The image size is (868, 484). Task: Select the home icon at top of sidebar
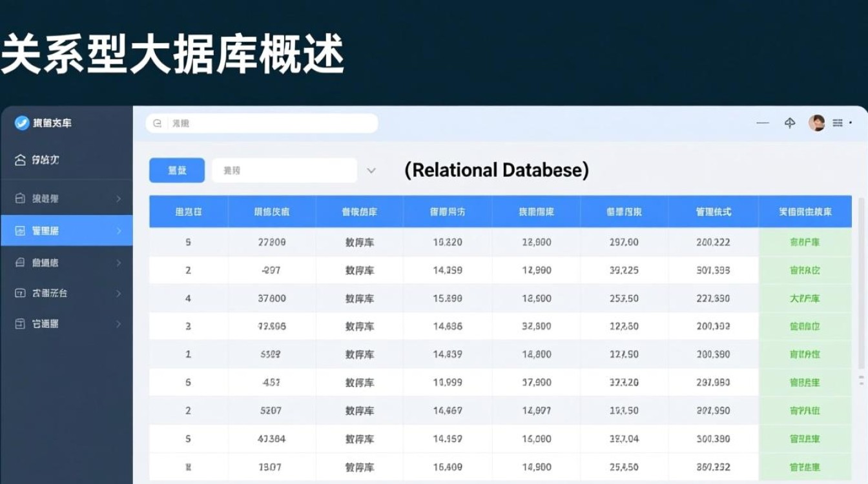(x=22, y=160)
